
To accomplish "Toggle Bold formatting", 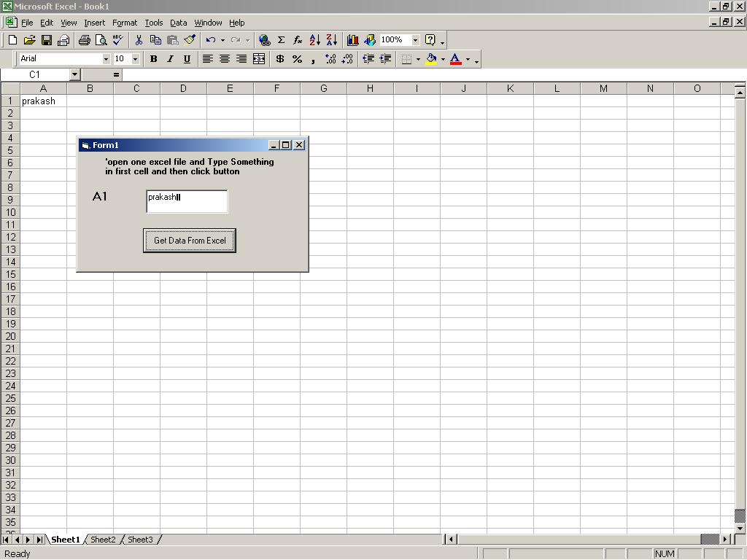I will pos(153,59).
